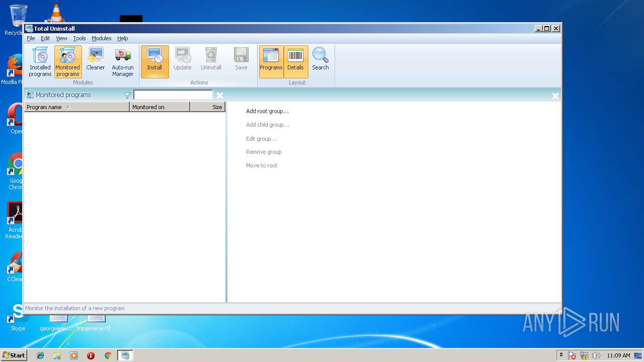Show hidden system tray icons

[561, 355]
